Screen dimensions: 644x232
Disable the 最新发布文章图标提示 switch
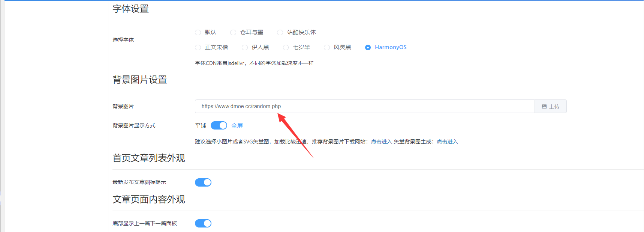tap(203, 182)
